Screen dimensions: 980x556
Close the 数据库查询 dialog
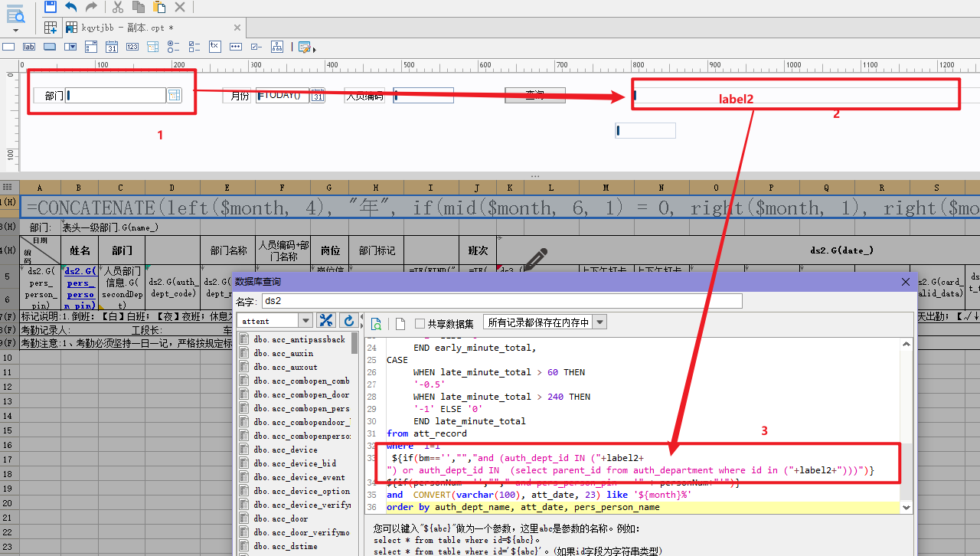click(906, 281)
